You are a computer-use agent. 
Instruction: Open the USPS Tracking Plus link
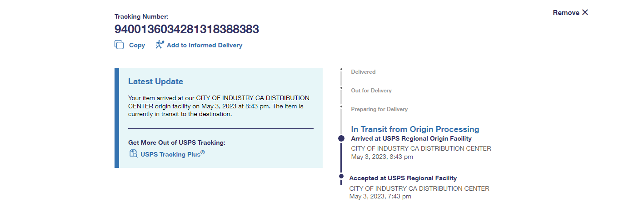172,154
